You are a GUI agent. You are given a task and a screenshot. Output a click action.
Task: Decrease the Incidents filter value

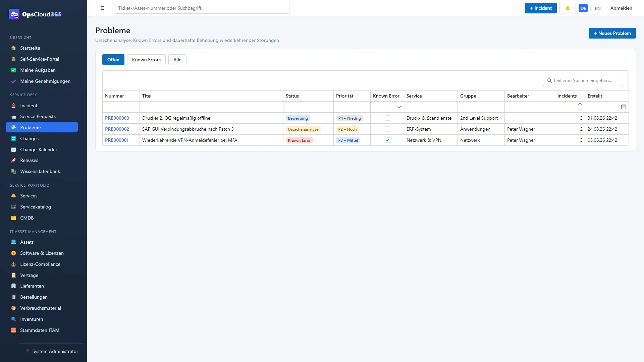coord(580,110)
